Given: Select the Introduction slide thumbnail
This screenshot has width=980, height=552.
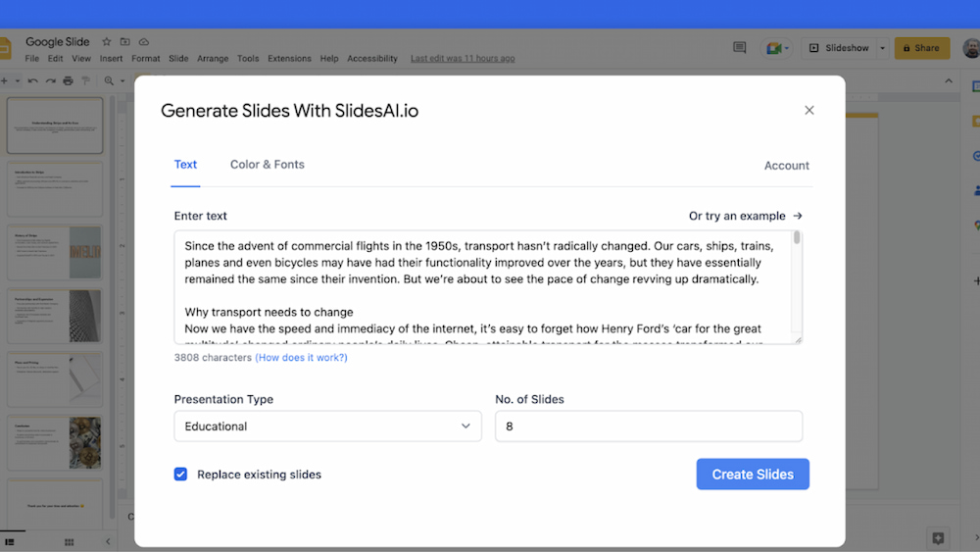Looking at the screenshot, I should [55, 189].
